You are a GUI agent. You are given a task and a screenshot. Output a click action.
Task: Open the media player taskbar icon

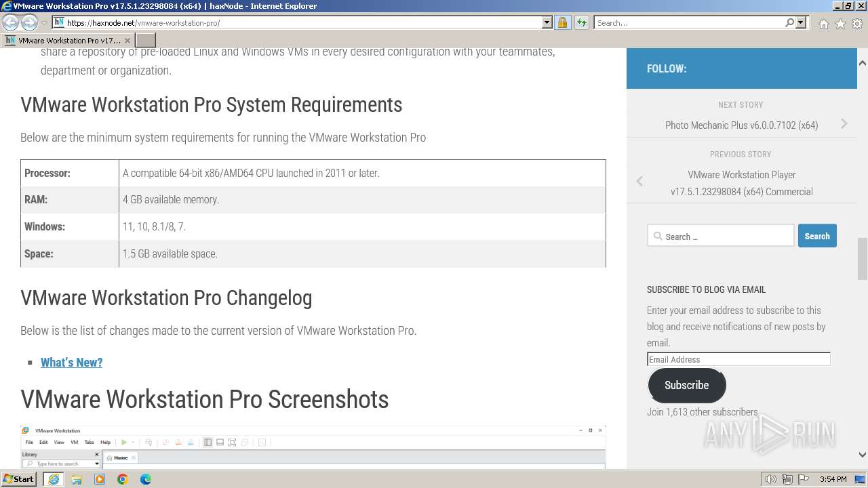point(100,479)
